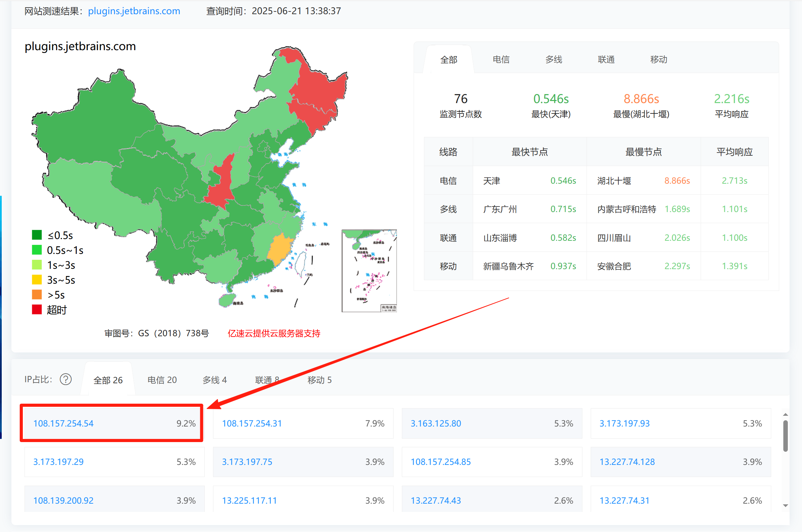Select the 移动 tab in stats panel
This screenshot has height=532, width=802.
pos(658,59)
